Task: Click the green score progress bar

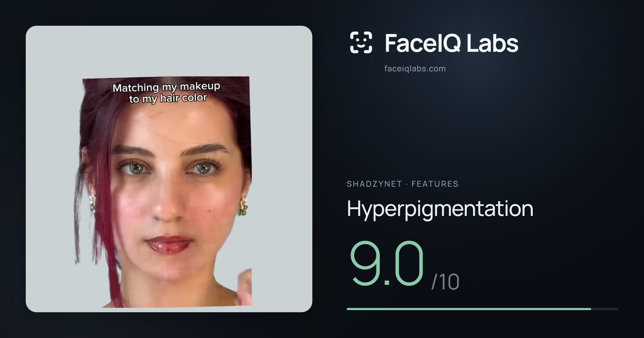Action: (482, 309)
